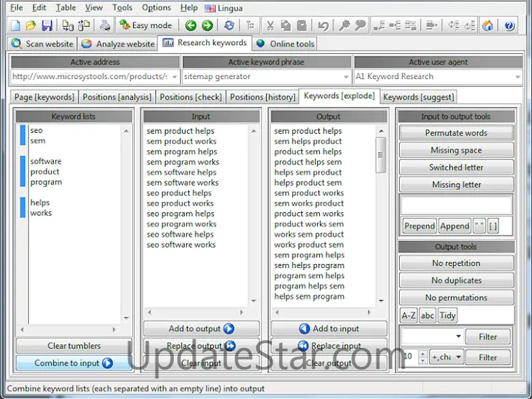This screenshot has height=399, width=532.
Task: Click the Print toolbar icon
Action: coord(104,26)
